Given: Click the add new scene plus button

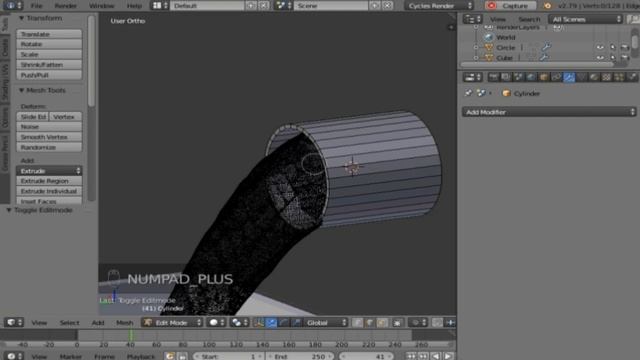Looking at the screenshot, I should click(375, 6).
